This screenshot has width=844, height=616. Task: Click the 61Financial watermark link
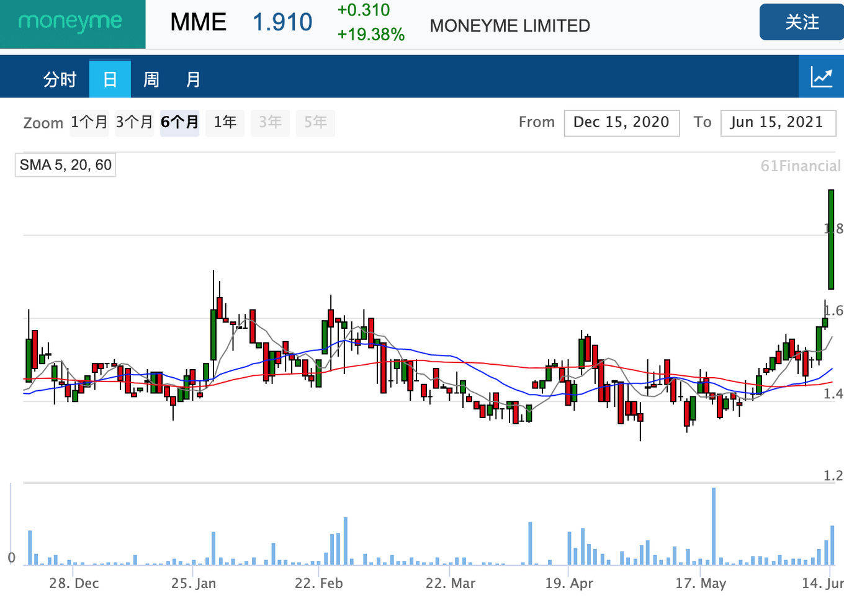pyautogui.click(x=801, y=166)
